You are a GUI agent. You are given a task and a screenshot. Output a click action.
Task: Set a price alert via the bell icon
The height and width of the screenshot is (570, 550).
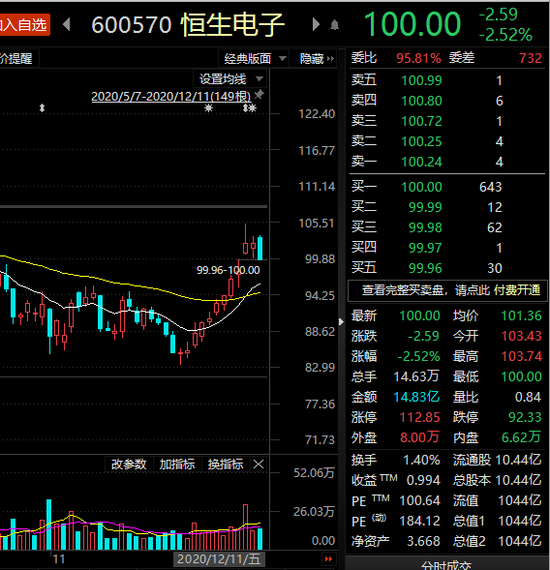pos(334,25)
